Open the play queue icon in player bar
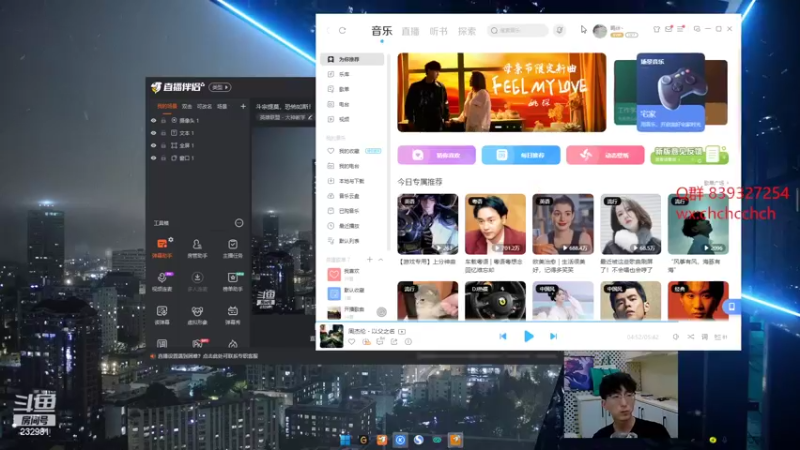Image resolution: width=800 pixels, height=450 pixels. point(720,337)
